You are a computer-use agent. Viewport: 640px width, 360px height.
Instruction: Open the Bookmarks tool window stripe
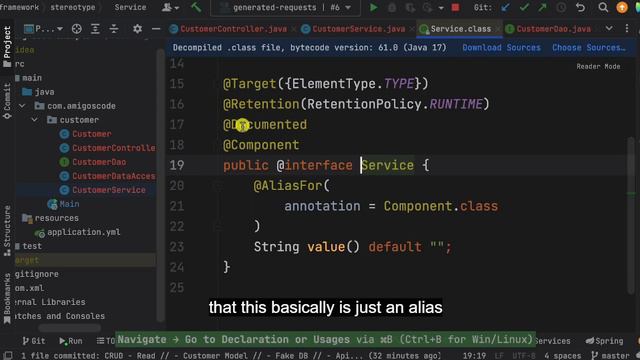[7, 298]
